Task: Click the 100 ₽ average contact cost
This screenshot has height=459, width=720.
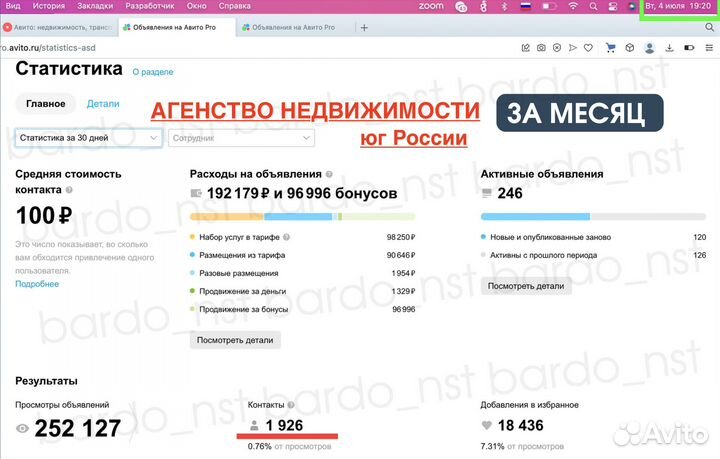Action: tap(44, 216)
